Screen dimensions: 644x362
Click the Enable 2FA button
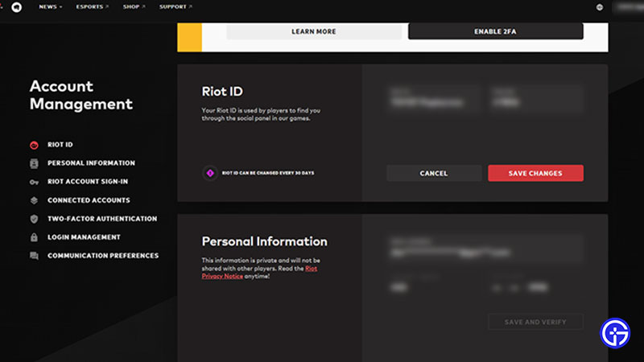point(495,31)
